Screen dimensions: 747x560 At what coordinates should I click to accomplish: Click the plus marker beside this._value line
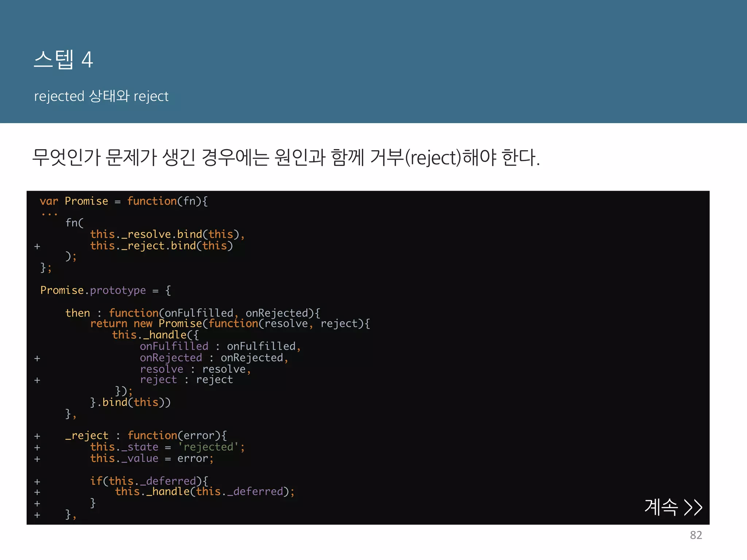(x=37, y=459)
